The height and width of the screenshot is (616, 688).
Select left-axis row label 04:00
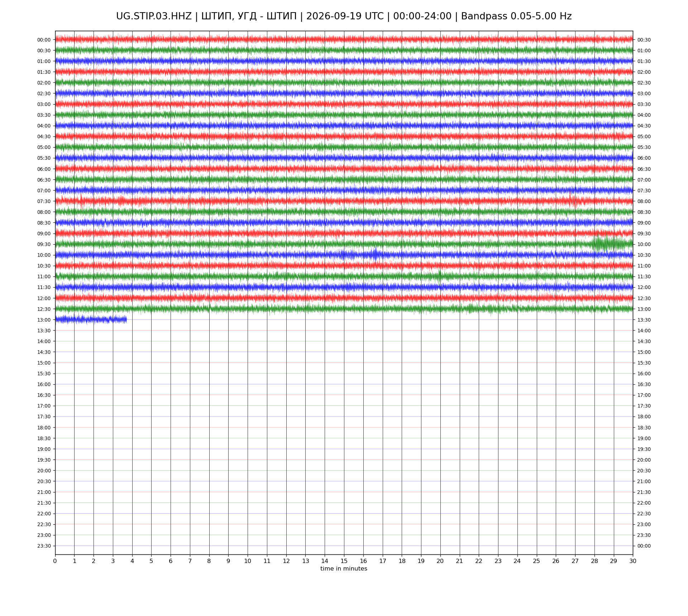coord(44,126)
